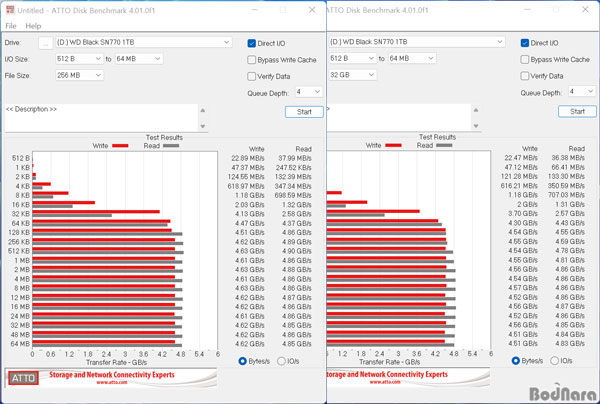This screenshot has width=600, height=404.
Task: Click the 247.52 KB/s read value
Action: [293, 168]
